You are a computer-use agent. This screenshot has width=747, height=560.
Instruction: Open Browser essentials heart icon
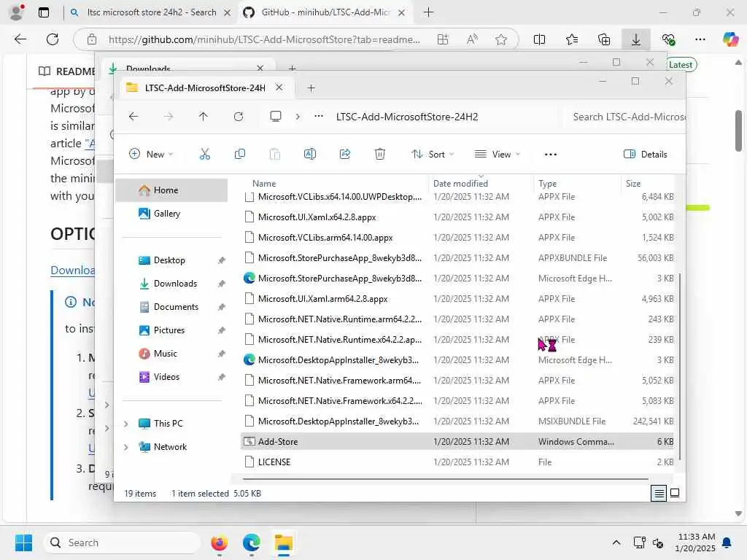668,39
